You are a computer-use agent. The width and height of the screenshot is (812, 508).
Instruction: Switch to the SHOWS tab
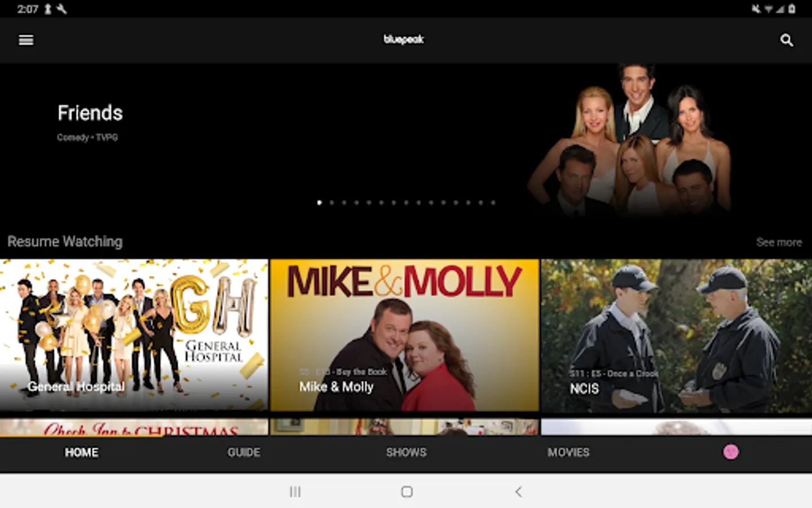406,452
